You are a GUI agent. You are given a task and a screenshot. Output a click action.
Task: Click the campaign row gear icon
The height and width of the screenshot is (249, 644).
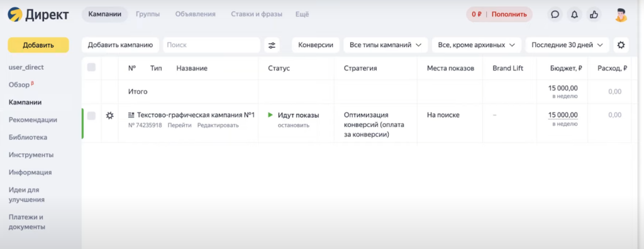pos(109,116)
